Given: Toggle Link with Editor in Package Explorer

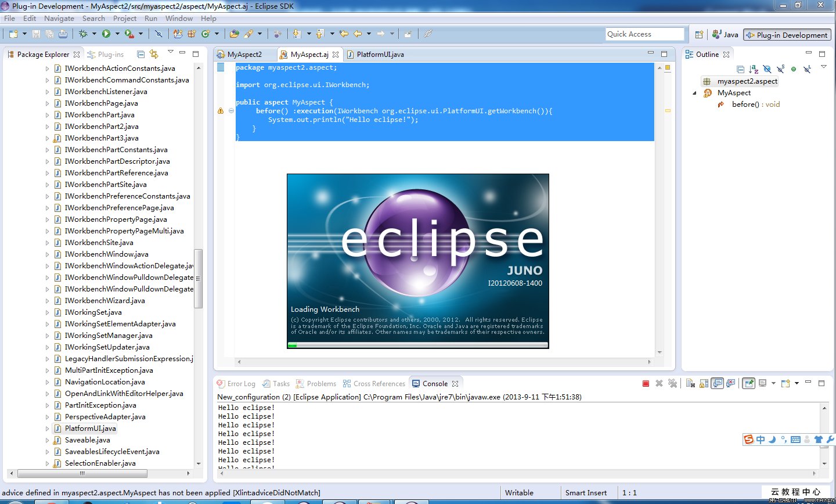Looking at the screenshot, I should click(x=154, y=54).
